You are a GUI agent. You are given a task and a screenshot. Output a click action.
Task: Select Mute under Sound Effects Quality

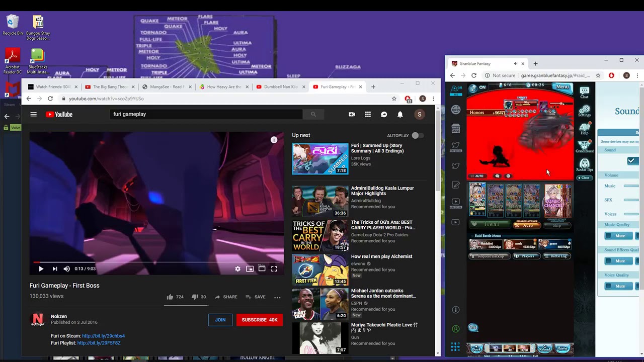(x=618, y=261)
